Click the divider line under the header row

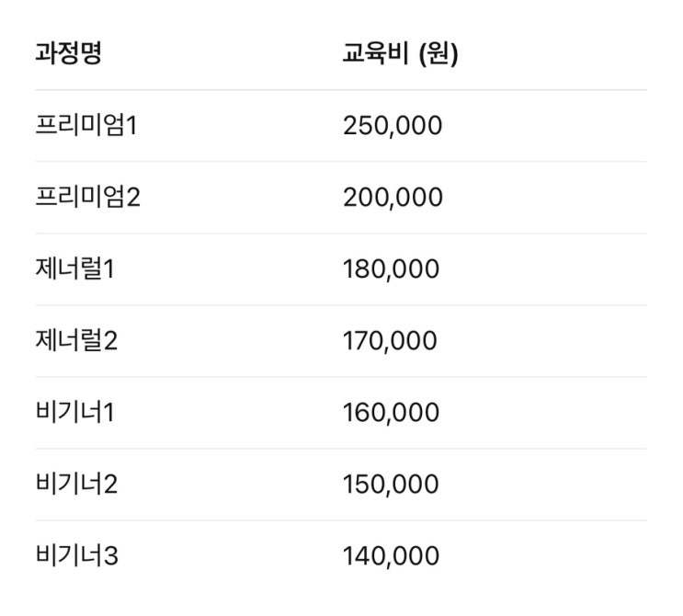coord(341,90)
